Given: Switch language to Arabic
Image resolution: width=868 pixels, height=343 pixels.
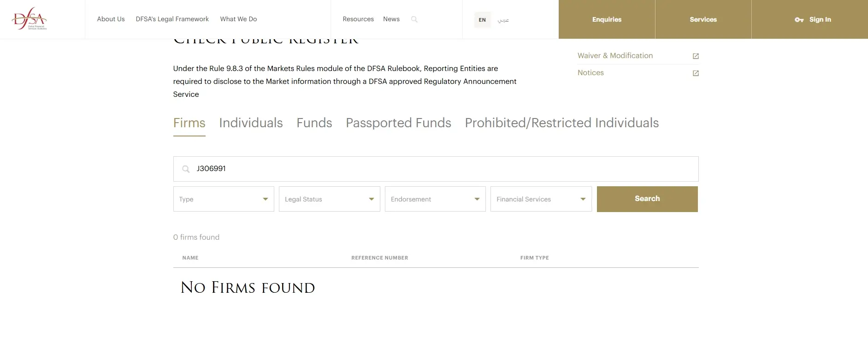Looking at the screenshot, I should pos(503,20).
